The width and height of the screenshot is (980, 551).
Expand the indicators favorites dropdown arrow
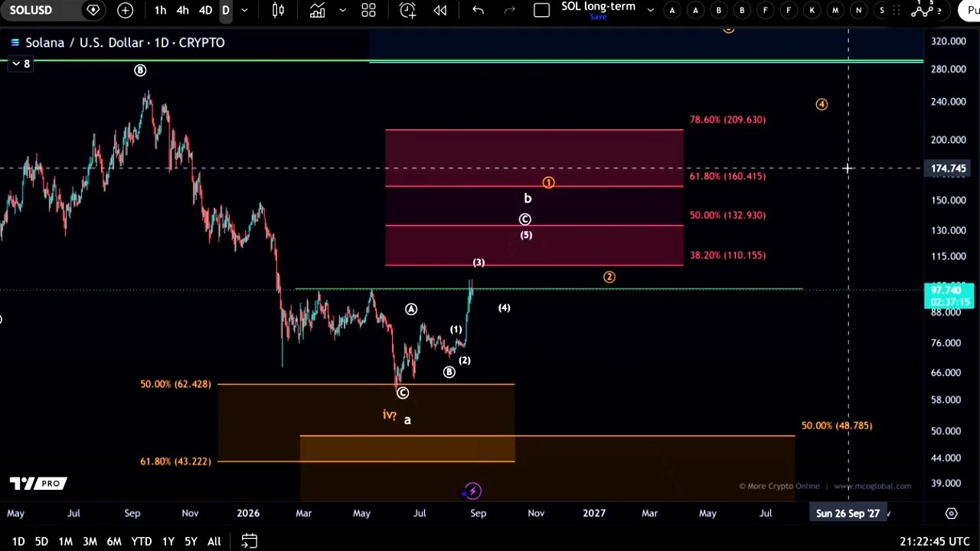(x=342, y=10)
